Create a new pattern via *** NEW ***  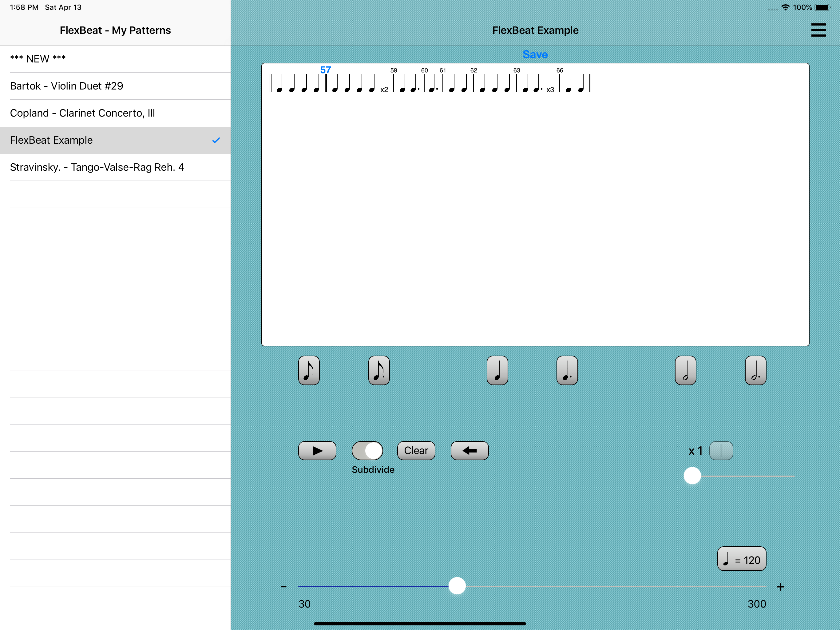pos(115,59)
